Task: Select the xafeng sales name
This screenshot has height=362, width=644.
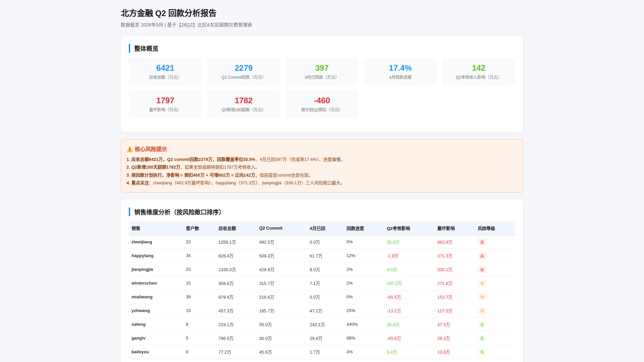Action: pos(139,324)
